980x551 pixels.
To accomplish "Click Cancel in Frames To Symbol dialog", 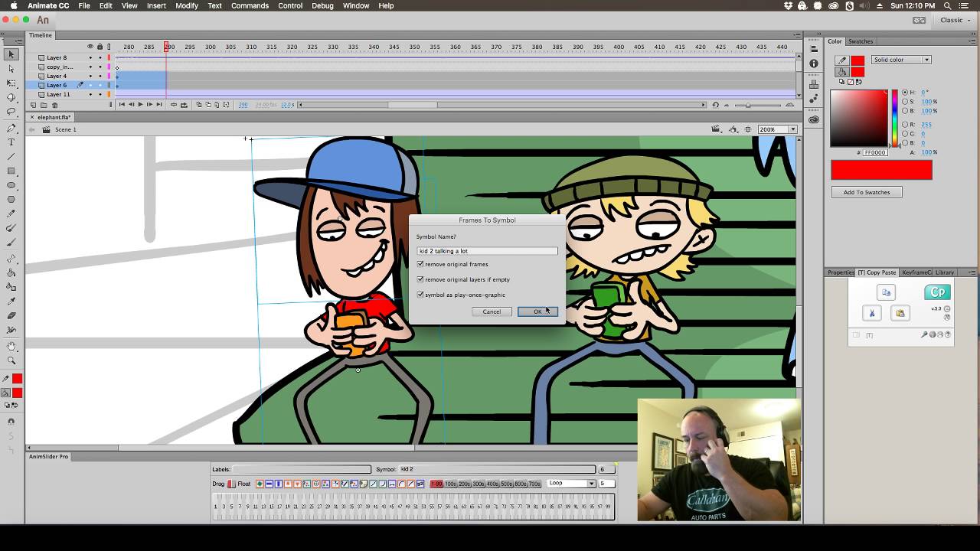I will [x=492, y=311].
